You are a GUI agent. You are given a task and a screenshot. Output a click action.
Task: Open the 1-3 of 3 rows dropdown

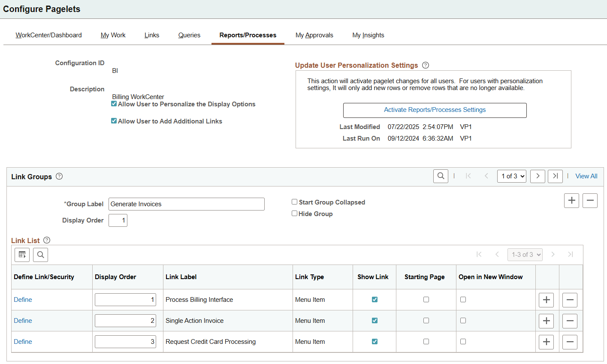click(525, 254)
